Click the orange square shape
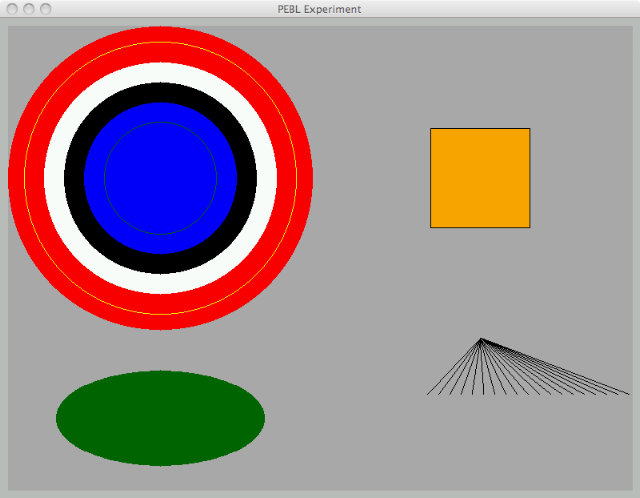 pos(480,178)
